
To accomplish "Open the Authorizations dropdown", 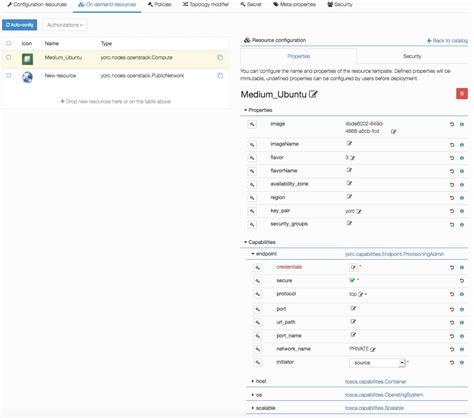I will click(x=65, y=25).
